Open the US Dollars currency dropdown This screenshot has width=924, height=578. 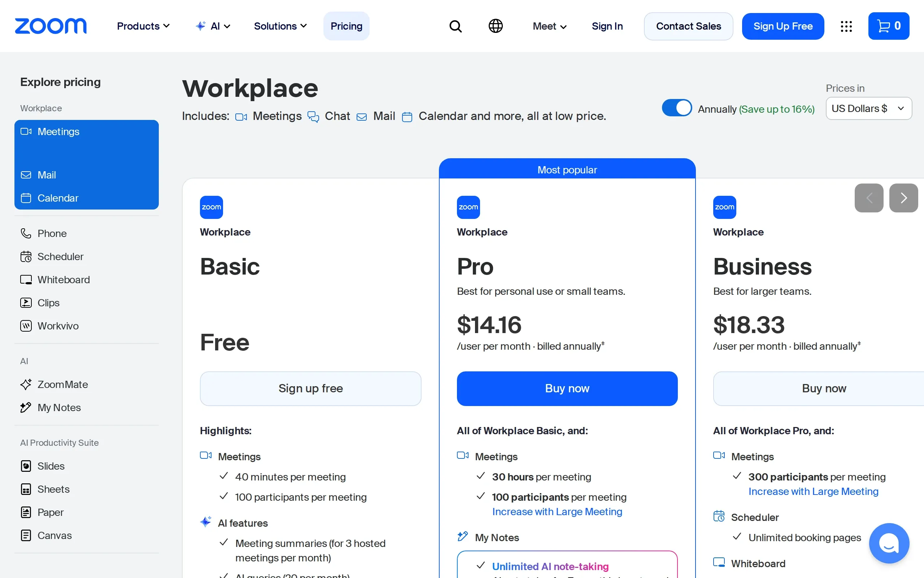(869, 109)
